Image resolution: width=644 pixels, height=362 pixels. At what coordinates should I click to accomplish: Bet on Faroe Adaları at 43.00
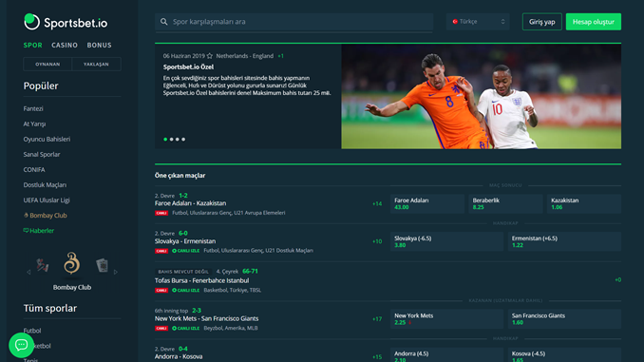(x=427, y=204)
